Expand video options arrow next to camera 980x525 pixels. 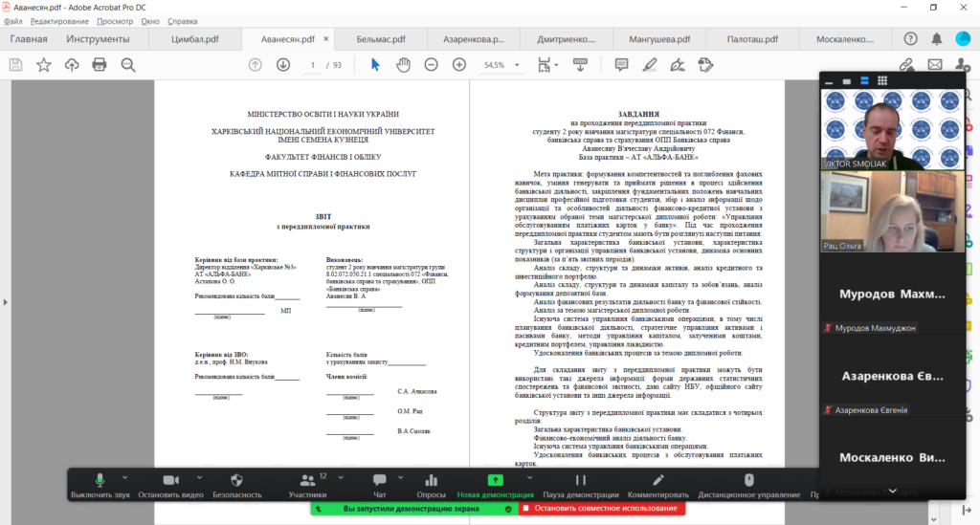tap(199, 478)
